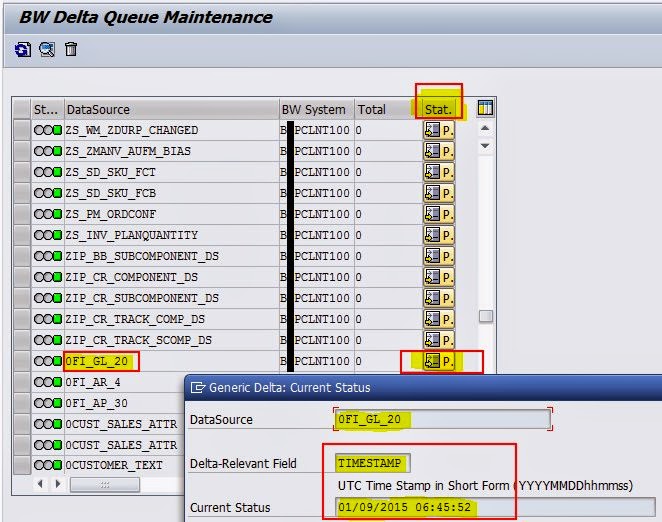This screenshot has height=522, width=662.
Task: Click horizontal scrollbar right arrow
Action: click(58, 484)
